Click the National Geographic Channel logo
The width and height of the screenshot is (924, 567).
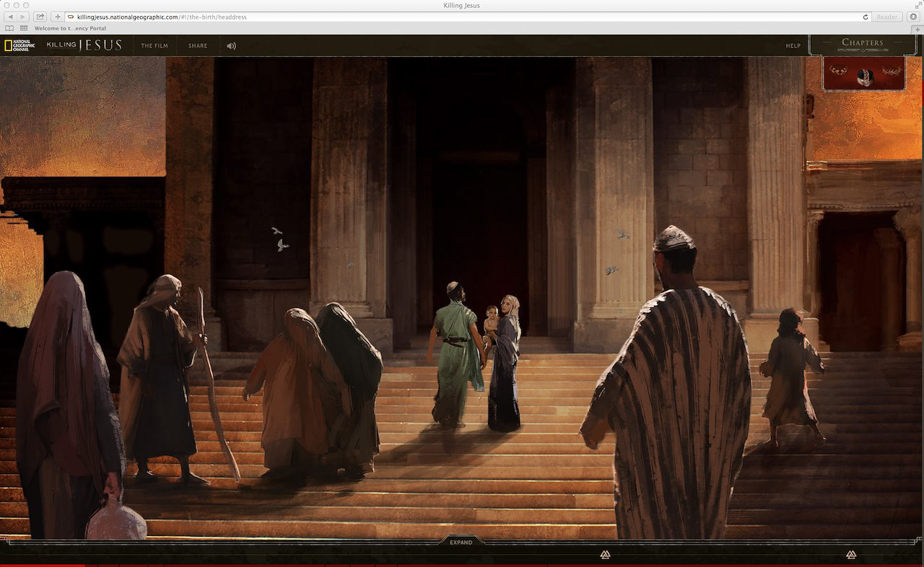[x=19, y=45]
